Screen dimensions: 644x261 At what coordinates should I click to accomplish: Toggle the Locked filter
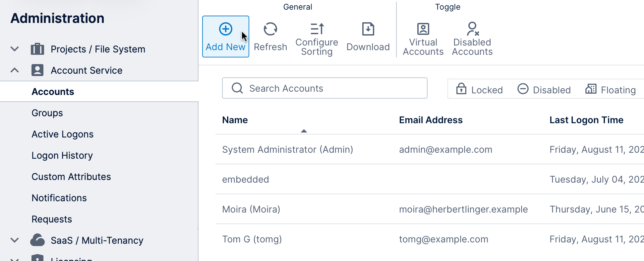[x=478, y=89]
